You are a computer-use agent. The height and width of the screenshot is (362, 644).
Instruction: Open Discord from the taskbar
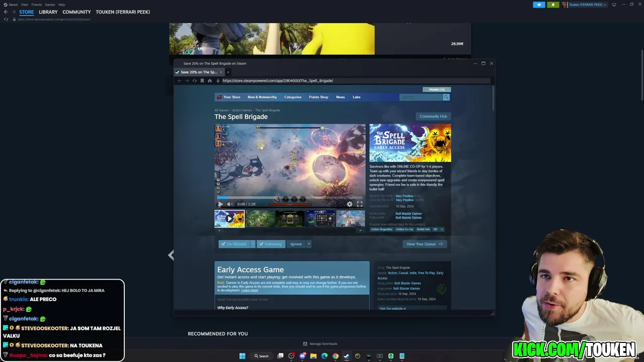click(302, 356)
